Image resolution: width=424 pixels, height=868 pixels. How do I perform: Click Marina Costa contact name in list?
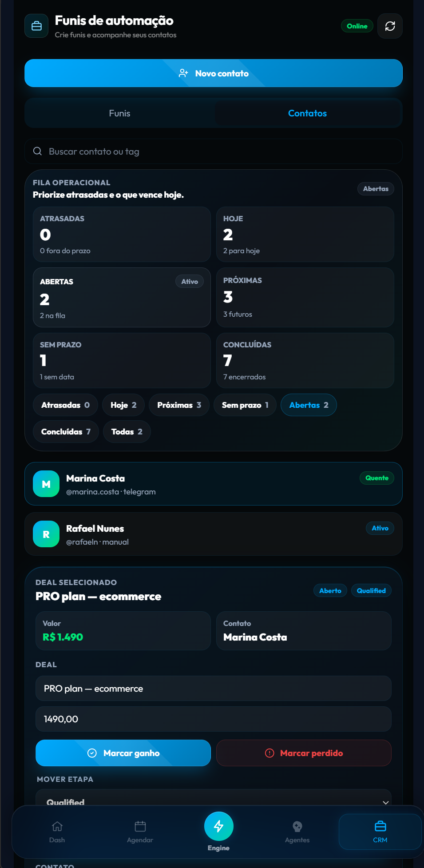coord(95,478)
